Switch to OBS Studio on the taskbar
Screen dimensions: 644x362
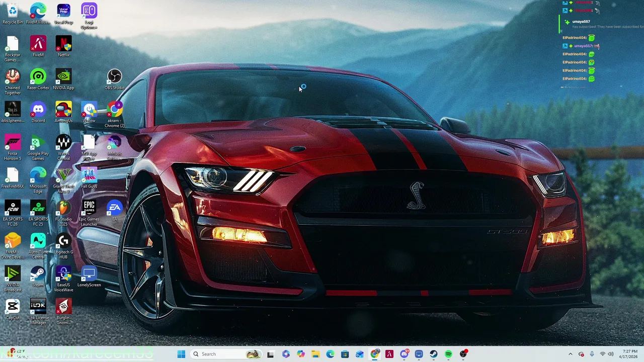point(463,354)
